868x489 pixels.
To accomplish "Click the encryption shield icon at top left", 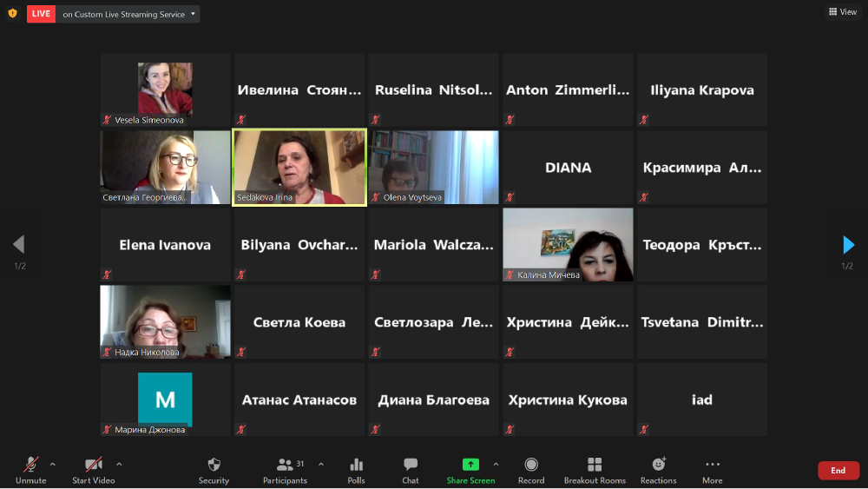I will point(12,13).
